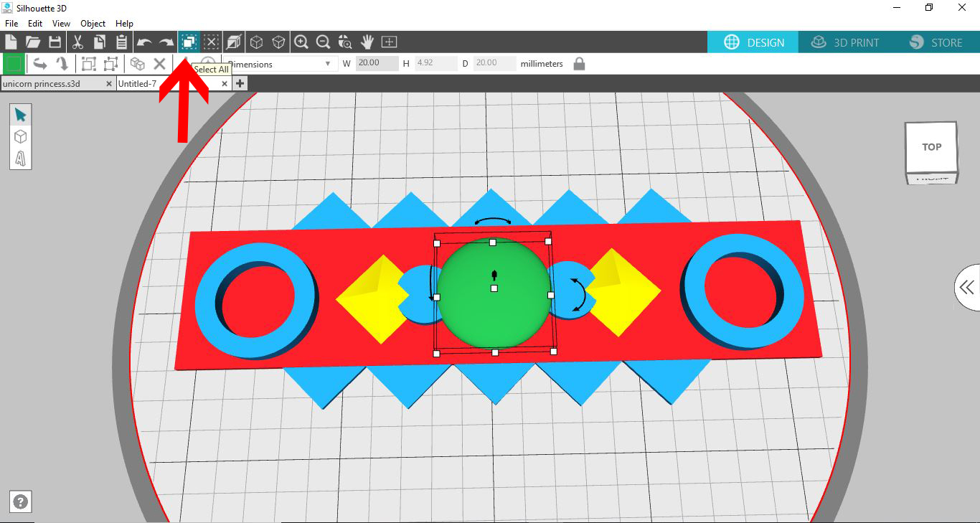Zoom out with the magnifier minus
980x523 pixels.
pos(323,42)
